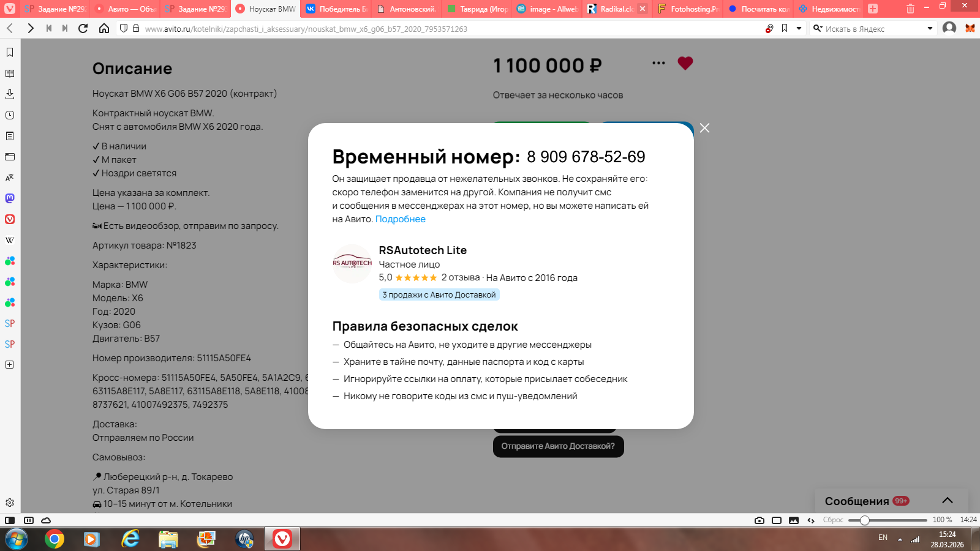The image size is (980, 551).
Task: Click the Отправите Авито Доставкой? button
Action: coord(558,446)
